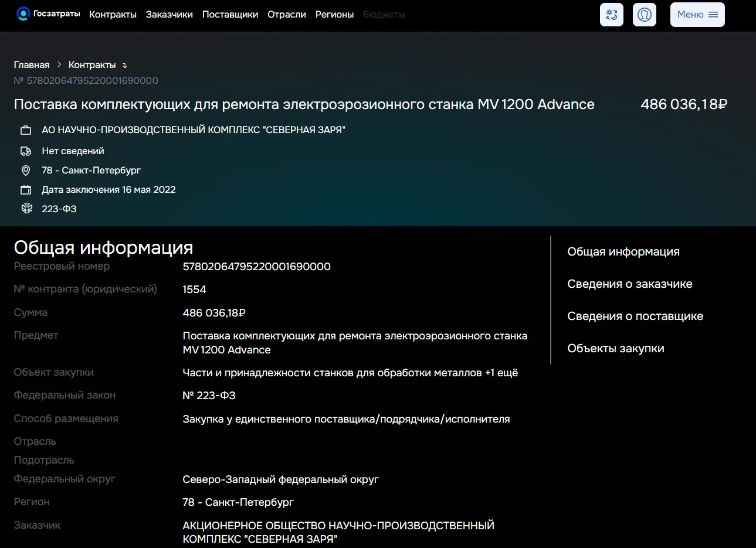Click the Объект закупки label
The width and height of the screenshot is (756, 548).
[54, 372]
